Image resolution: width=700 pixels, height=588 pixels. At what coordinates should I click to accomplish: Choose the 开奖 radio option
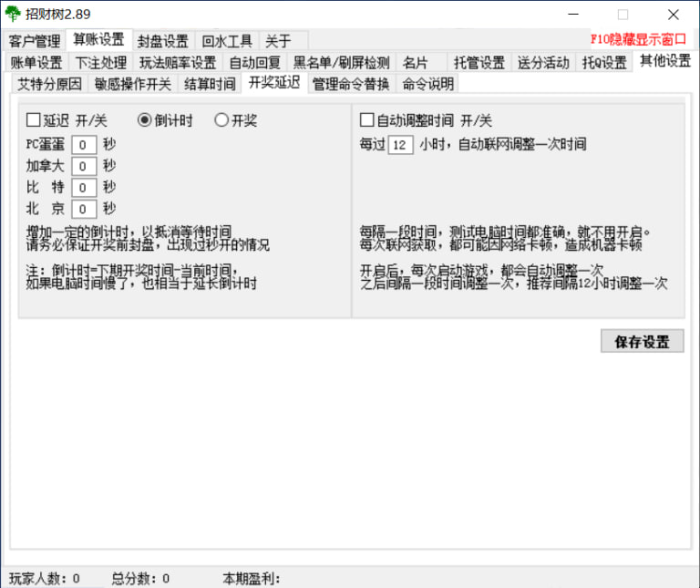coord(221,120)
